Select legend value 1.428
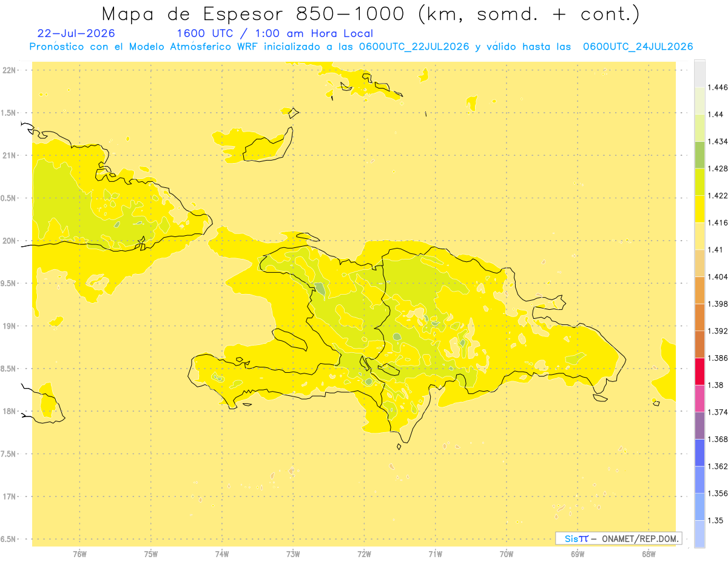This screenshot has width=728, height=562. coord(718,169)
